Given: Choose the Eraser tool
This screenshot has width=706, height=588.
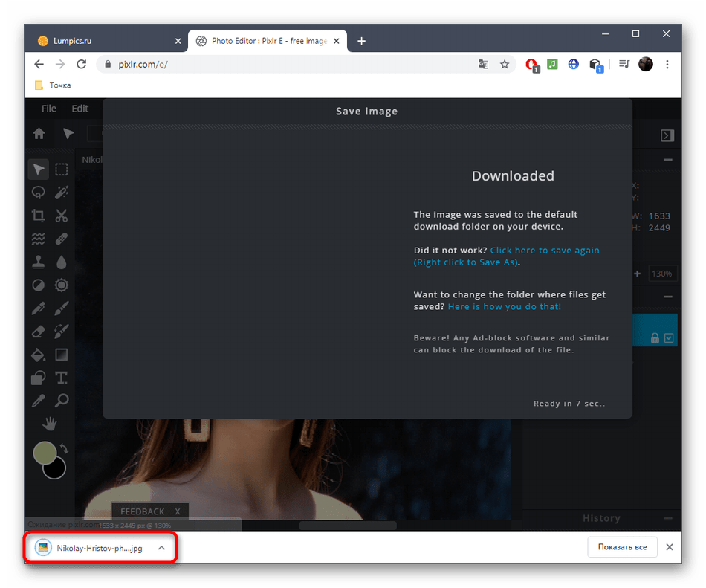Looking at the screenshot, I should point(39,331).
